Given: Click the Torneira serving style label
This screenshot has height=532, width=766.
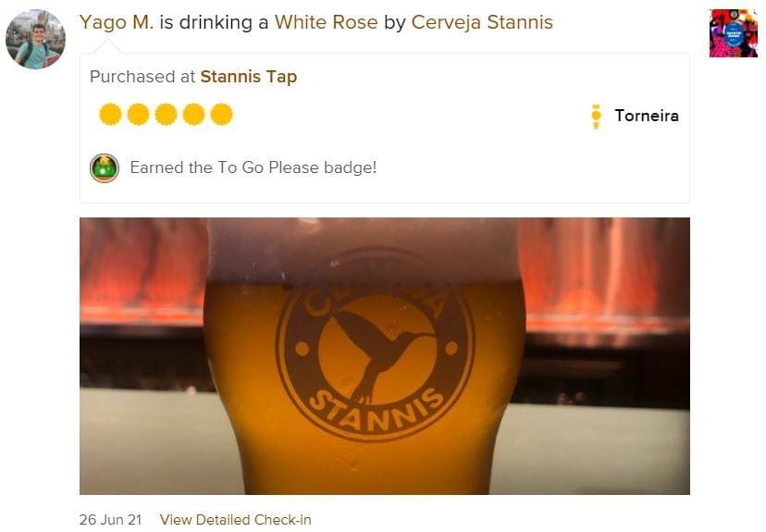Looking at the screenshot, I should click(x=647, y=116).
